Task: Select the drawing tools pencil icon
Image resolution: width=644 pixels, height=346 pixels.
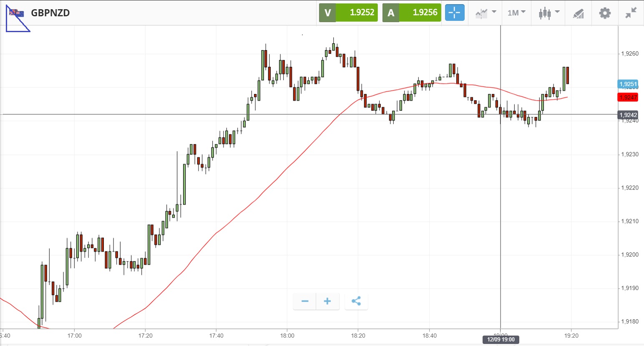Action: [578, 13]
